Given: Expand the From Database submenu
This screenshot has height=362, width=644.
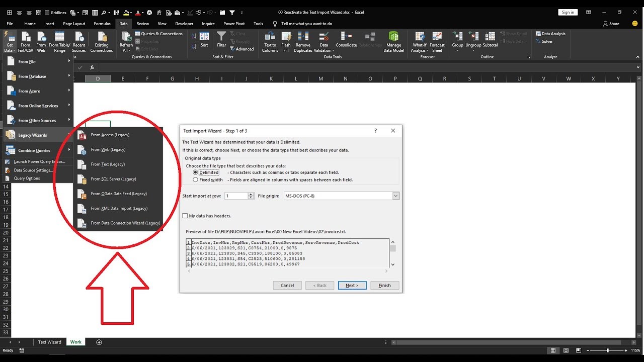Looking at the screenshot, I should [39, 76].
